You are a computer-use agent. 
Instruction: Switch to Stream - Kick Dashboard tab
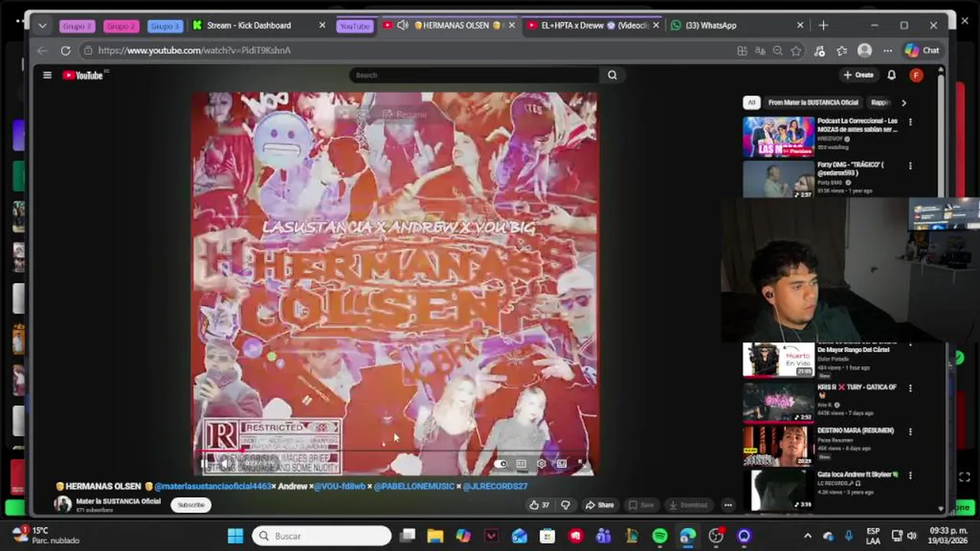(x=259, y=25)
